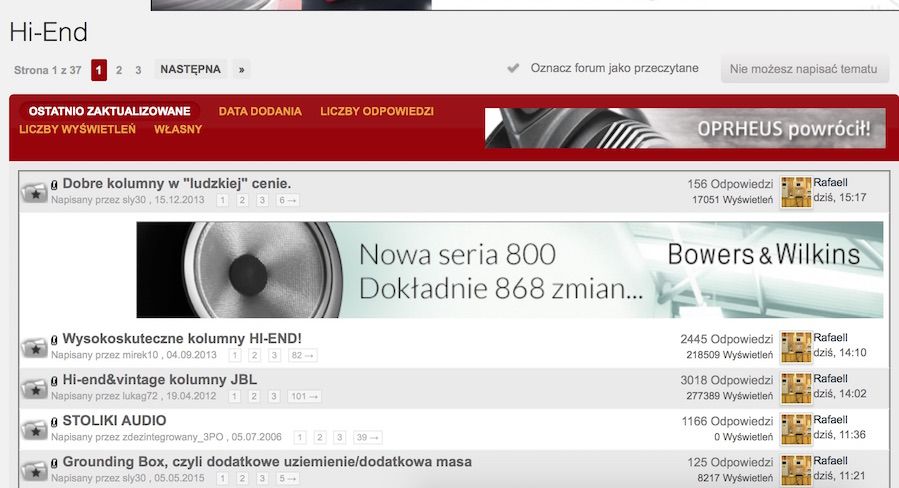Screen dimensions: 899x488
Task: Go to page 82 of Wysokoskuteczne kolumny thread
Action: click(x=302, y=356)
